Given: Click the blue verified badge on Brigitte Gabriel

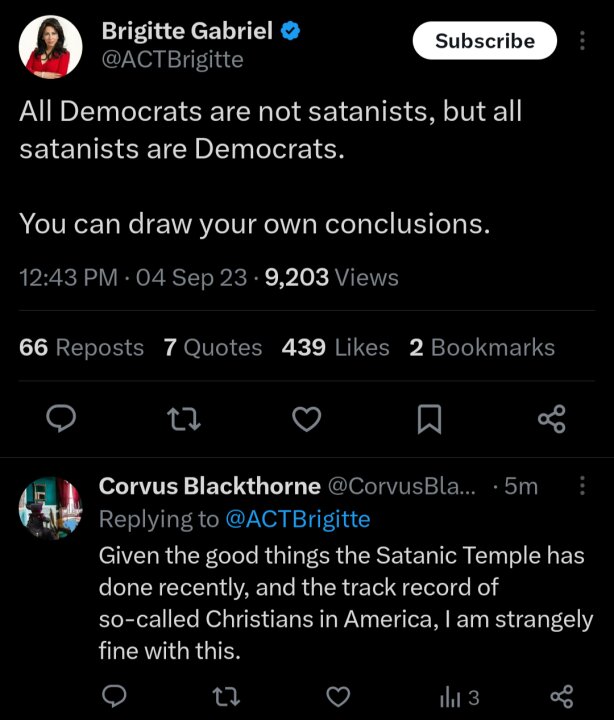Looking at the screenshot, I should point(290,31).
